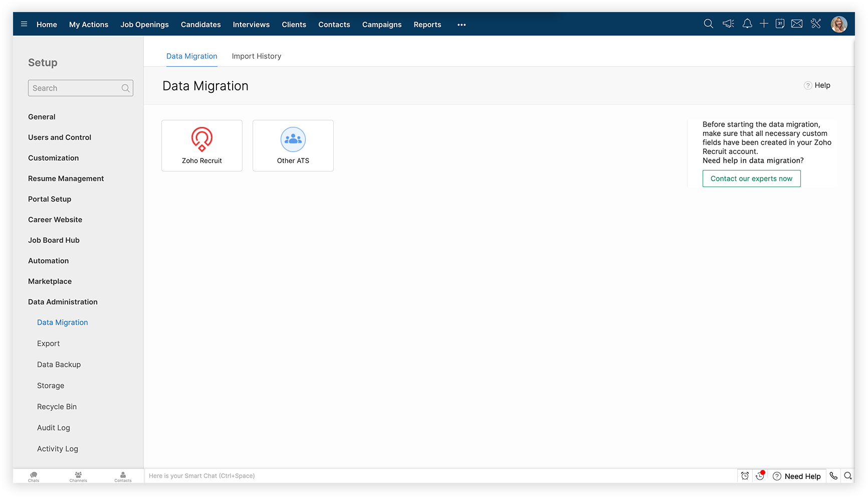Image resolution: width=868 pixels, height=497 pixels.
Task: Go to the Home tab
Action: tap(47, 25)
